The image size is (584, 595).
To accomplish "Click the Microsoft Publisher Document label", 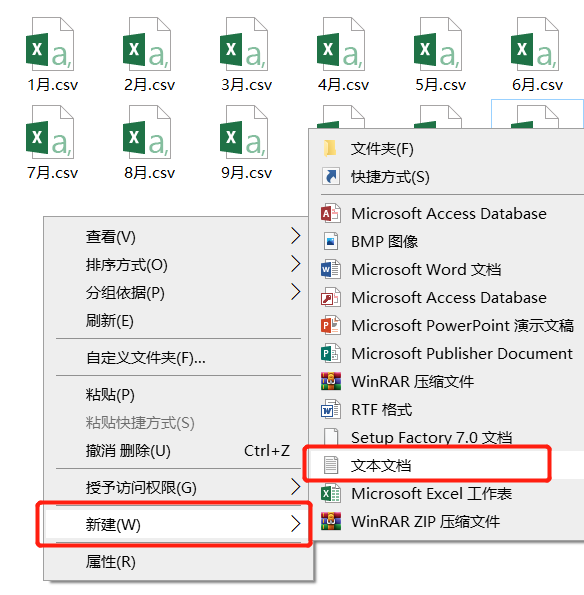I will 462,354.
